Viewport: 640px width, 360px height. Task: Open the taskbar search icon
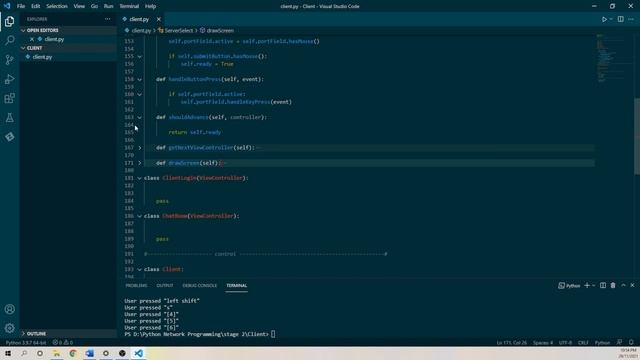pyautogui.click(x=24, y=353)
